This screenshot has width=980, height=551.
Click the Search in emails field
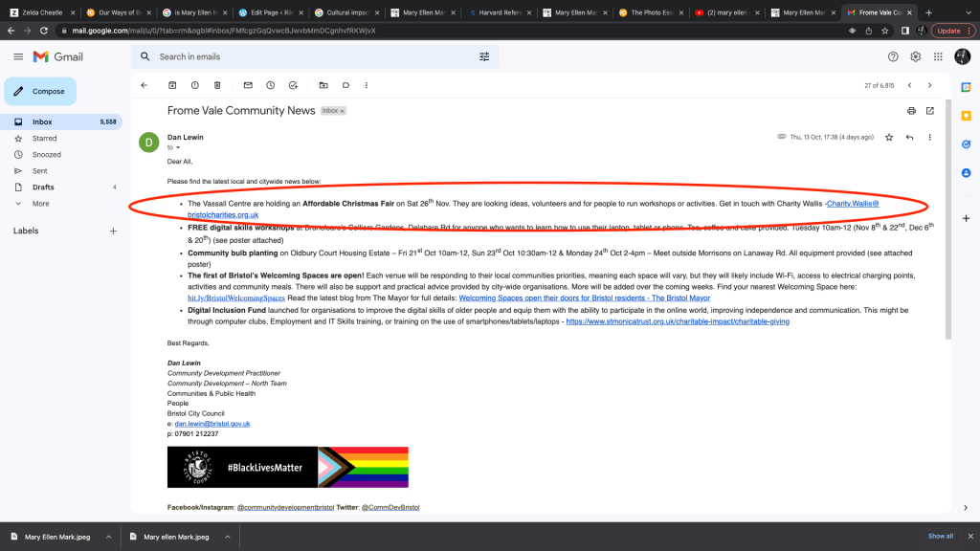click(306, 56)
